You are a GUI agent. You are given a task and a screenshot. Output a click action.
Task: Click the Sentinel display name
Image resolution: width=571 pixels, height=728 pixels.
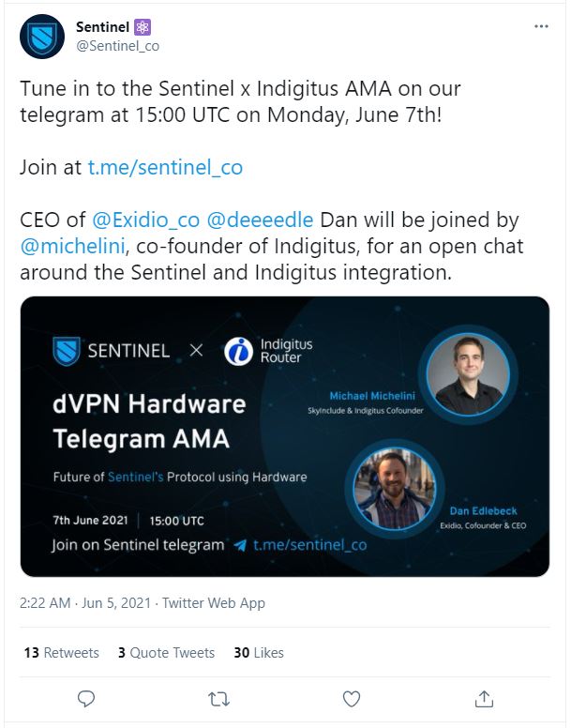(101, 28)
